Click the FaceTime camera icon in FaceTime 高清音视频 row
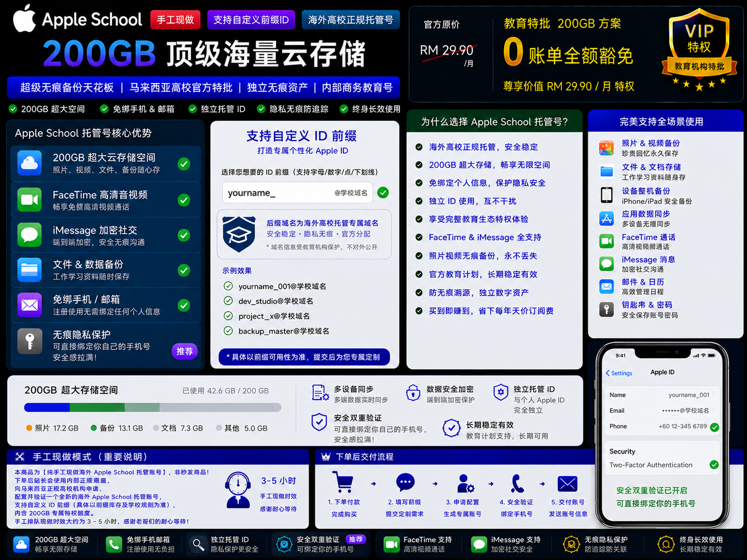The width and height of the screenshot is (747, 560). (x=30, y=200)
